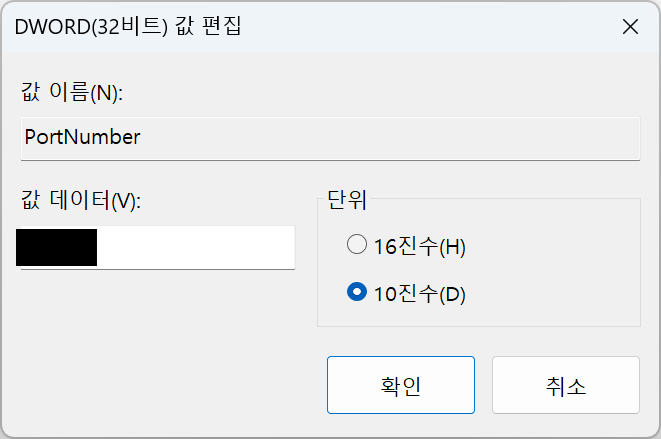Click the 10진수(D) label text
This screenshot has height=439, width=661.
419,294
